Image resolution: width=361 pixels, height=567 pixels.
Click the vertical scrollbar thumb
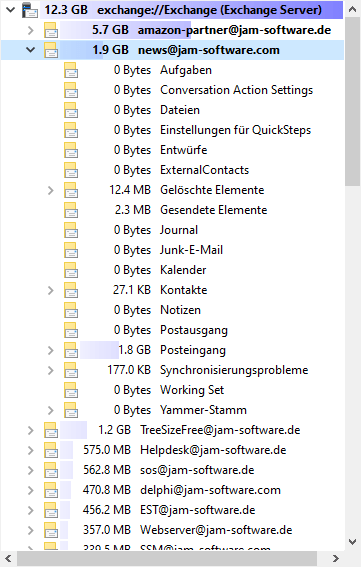pyautogui.click(x=352, y=102)
